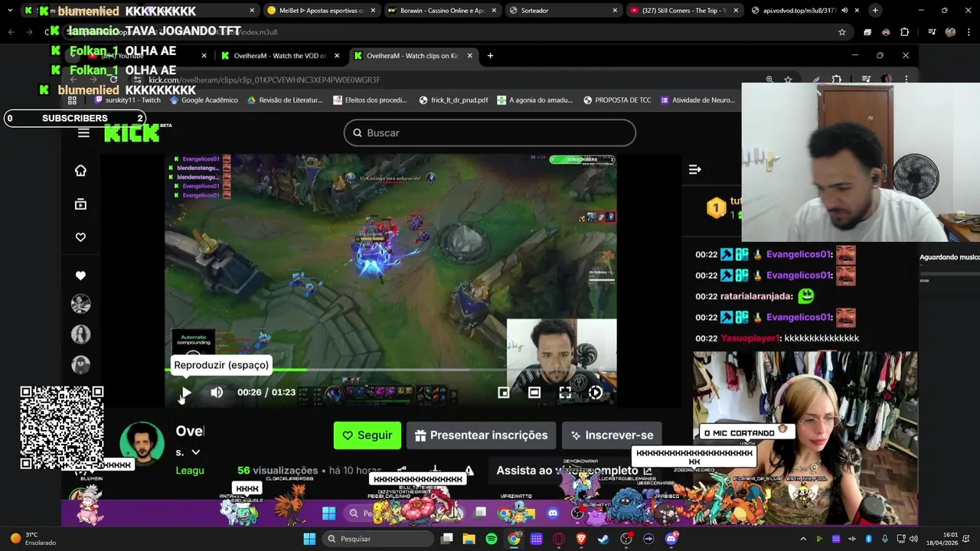
Task: Open PROPOSTA DE TCC bookmark
Action: 616,100
